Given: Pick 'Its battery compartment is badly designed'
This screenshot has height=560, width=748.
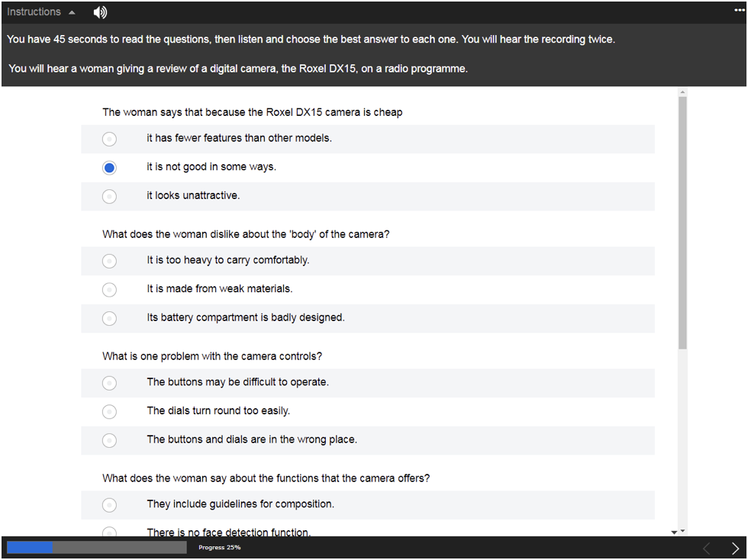Looking at the screenshot, I should click(110, 318).
